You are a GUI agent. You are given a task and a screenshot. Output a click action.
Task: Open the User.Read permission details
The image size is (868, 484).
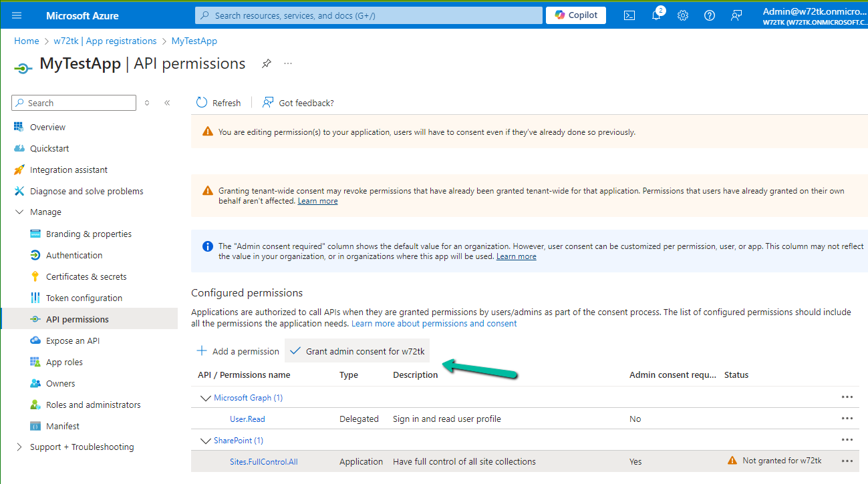247,419
